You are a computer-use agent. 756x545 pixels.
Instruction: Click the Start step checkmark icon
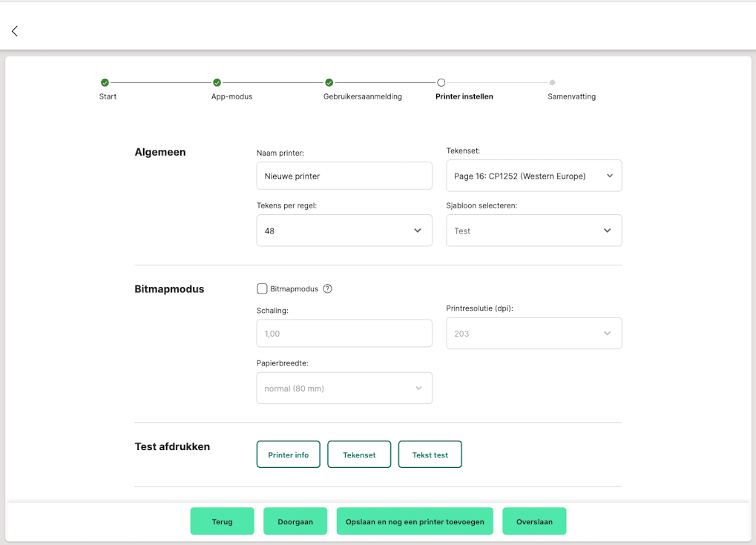click(x=105, y=82)
